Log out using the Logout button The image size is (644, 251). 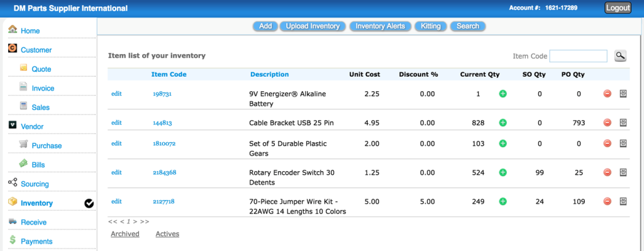[x=618, y=8]
